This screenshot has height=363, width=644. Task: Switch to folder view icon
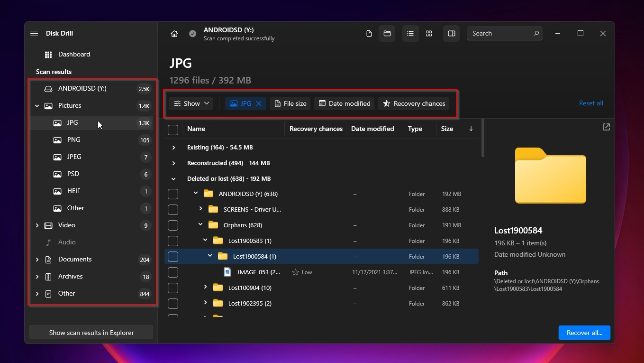click(387, 33)
